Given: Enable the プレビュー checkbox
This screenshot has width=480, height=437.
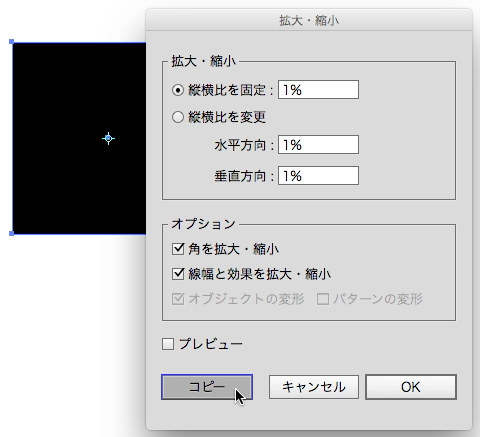Looking at the screenshot, I should click(x=168, y=344).
